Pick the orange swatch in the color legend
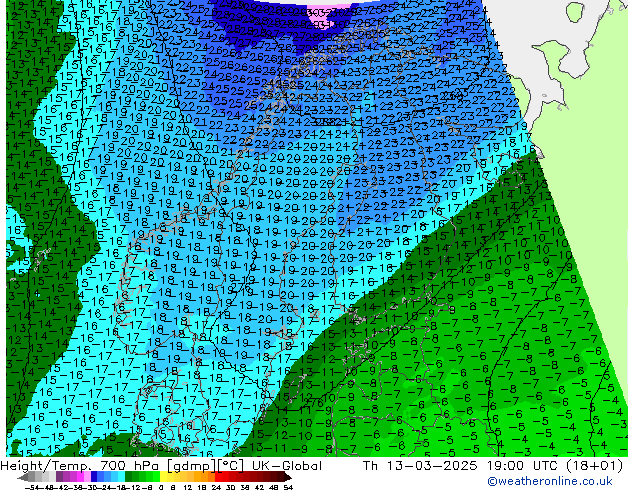The image size is (634, 490). 205,476
